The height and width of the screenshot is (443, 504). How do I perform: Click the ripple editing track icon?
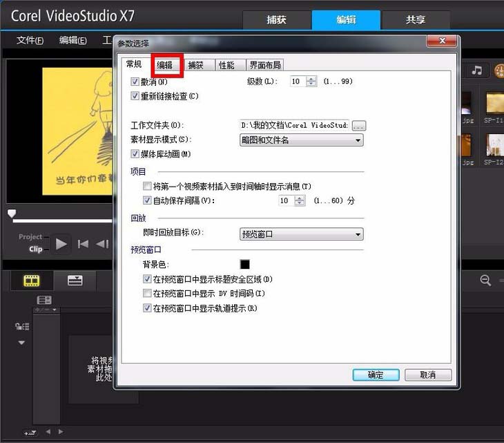(23, 326)
